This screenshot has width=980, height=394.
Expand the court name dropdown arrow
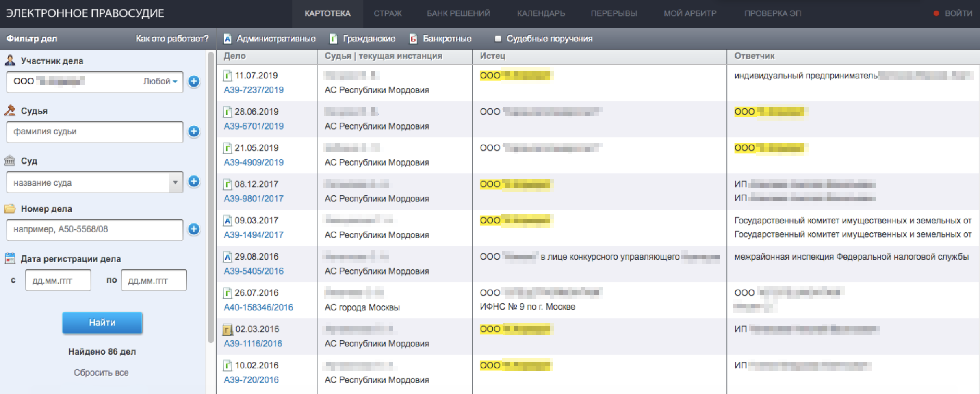pos(175,182)
